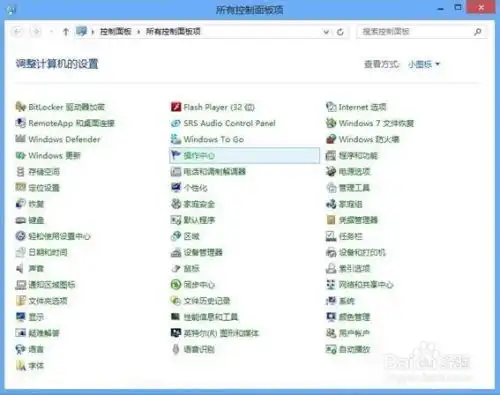This screenshot has height=395, width=500.
Task: Click the Windows To Go icon
Action: click(x=176, y=139)
